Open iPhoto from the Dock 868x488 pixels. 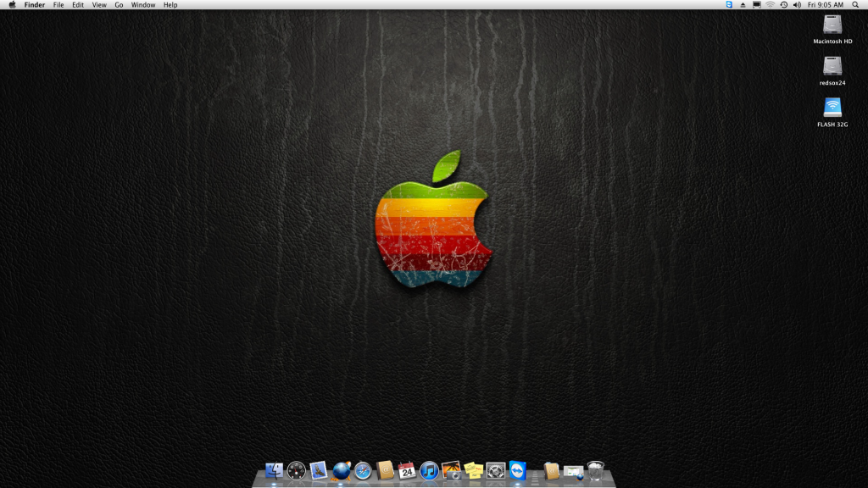click(x=451, y=471)
